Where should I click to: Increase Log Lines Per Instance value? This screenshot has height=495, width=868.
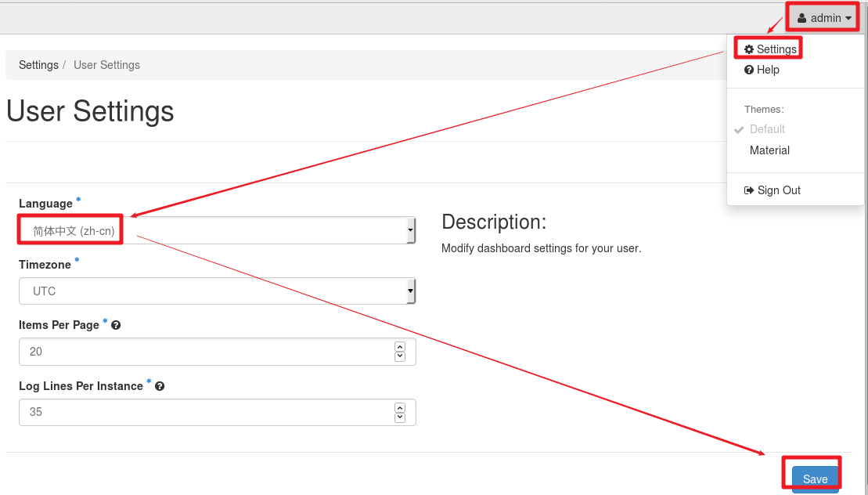(x=400, y=407)
